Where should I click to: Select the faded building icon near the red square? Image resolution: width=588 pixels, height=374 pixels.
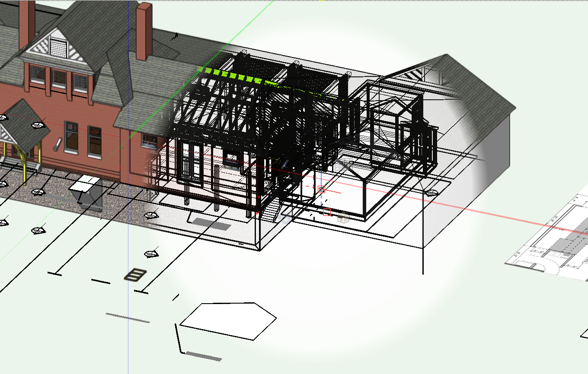[343, 217]
